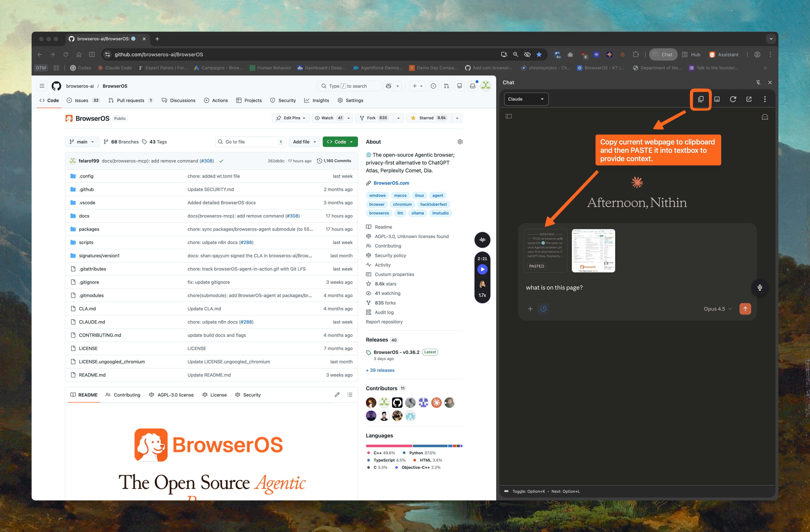Click the screenshot image icon in chat panel

click(x=717, y=99)
